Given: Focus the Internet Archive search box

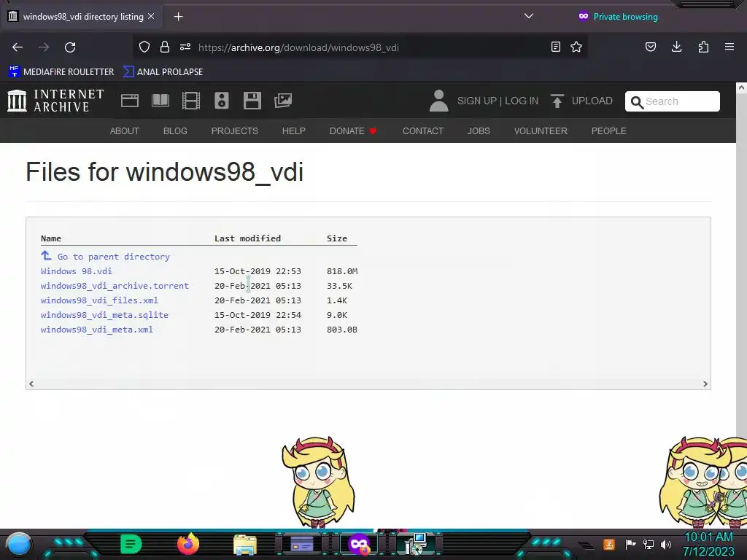Looking at the screenshot, I should pyautogui.click(x=672, y=101).
